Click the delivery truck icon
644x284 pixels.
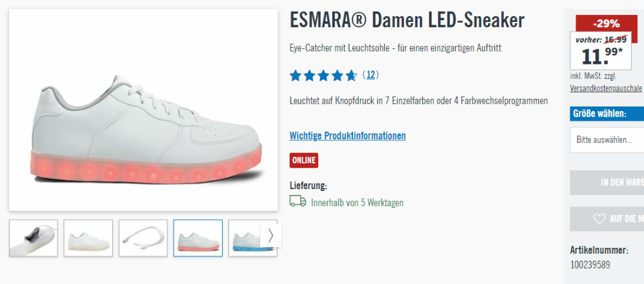(x=297, y=201)
